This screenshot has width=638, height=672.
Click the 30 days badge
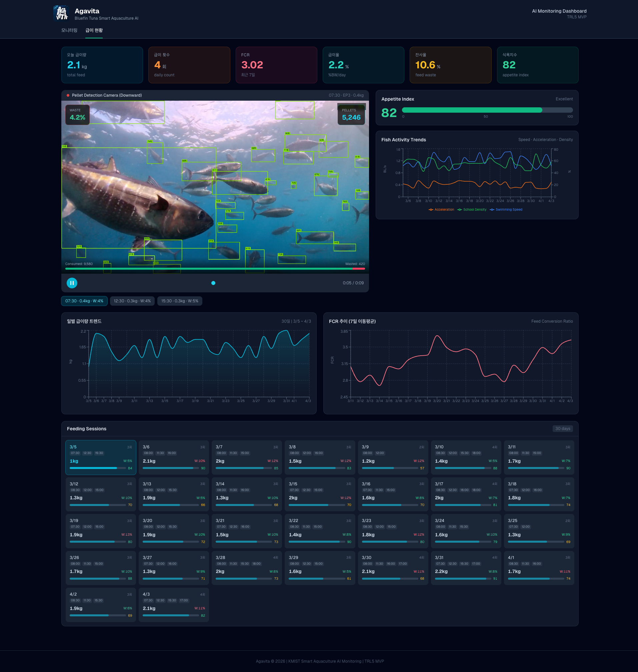[563, 429]
